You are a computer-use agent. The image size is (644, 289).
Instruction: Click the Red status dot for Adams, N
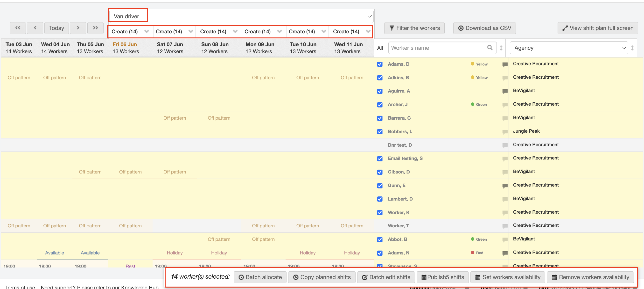(473, 253)
